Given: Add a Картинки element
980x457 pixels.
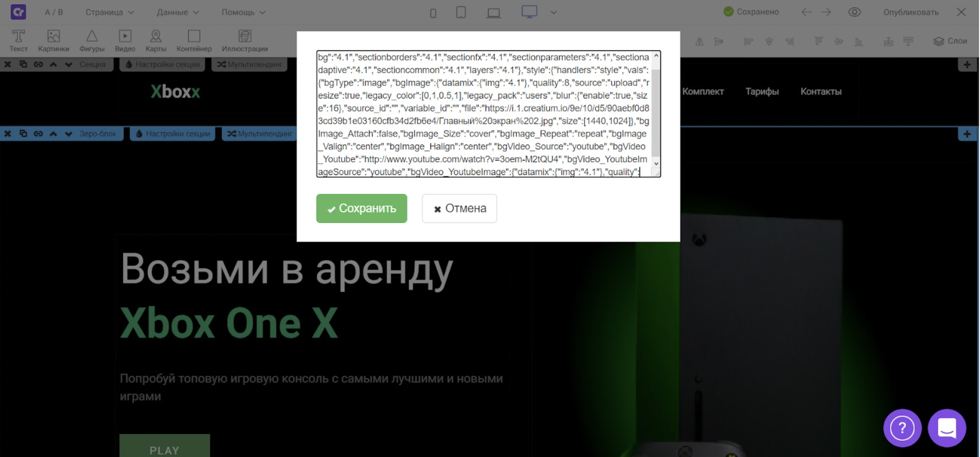Looking at the screenshot, I should click(53, 40).
